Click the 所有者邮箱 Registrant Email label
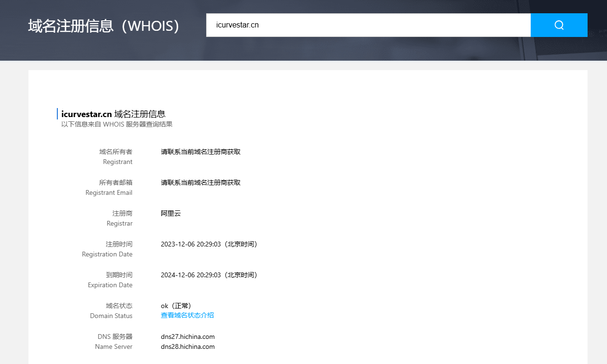Viewport: 607px width, 364px height. point(109,187)
